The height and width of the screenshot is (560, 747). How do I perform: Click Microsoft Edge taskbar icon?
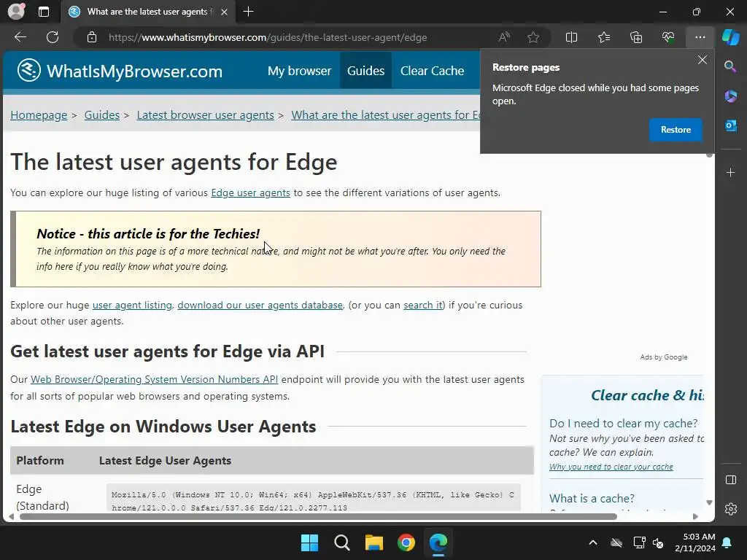tap(438, 542)
